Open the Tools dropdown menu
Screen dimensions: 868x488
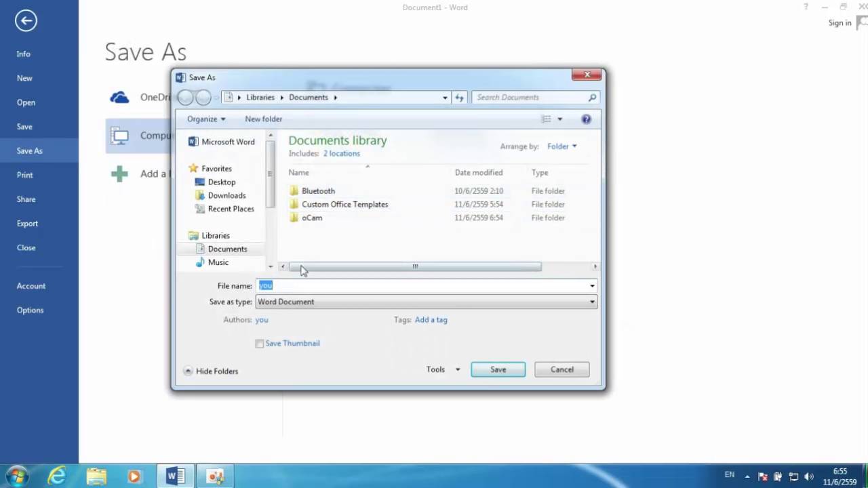tap(443, 369)
